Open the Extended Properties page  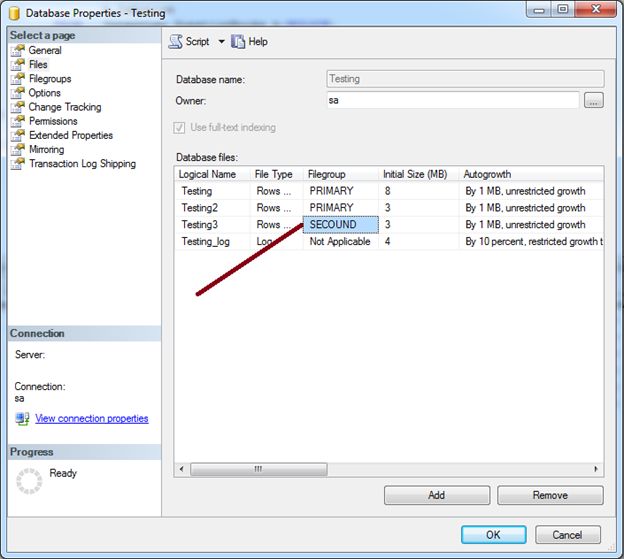click(x=71, y=135)
